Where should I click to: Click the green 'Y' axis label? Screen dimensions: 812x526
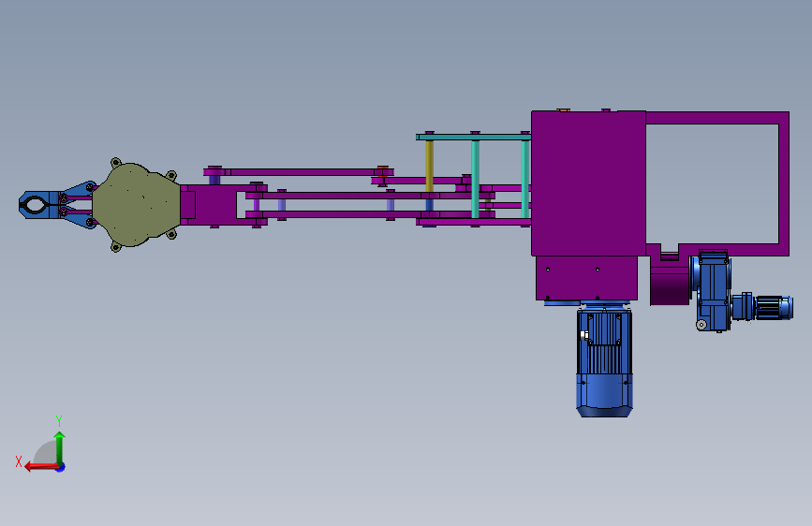click(59, 420)
